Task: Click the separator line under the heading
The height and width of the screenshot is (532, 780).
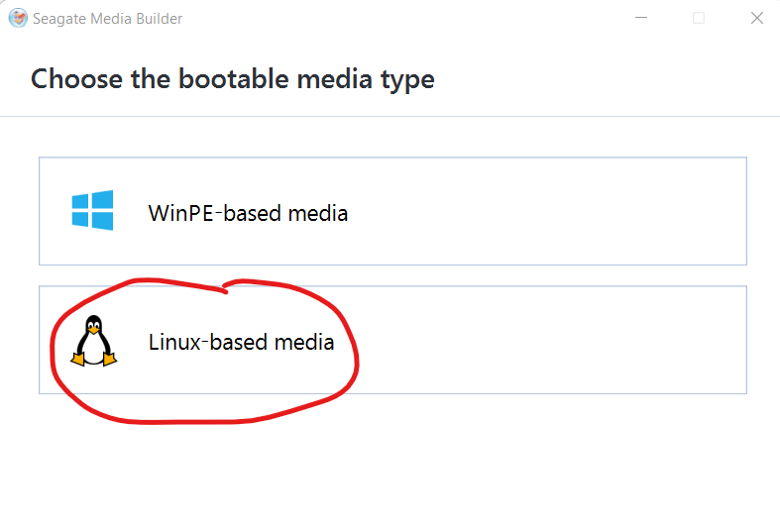Action: pos(390,116)
